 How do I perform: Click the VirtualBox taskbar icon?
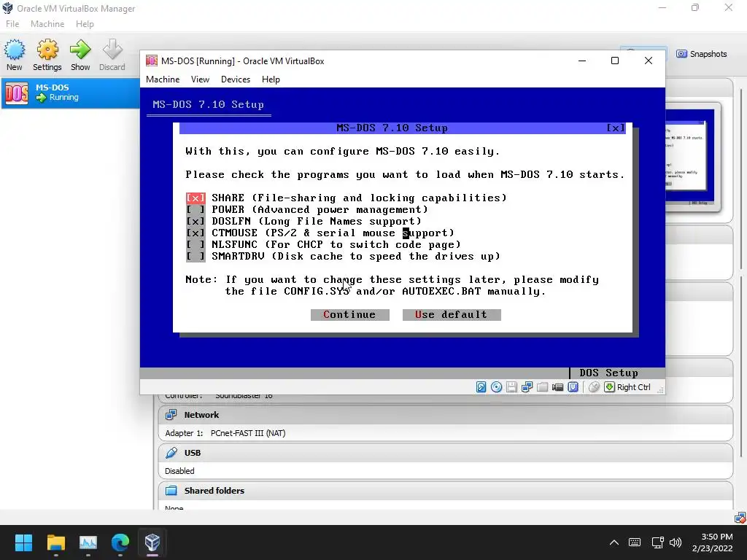coord(152,542)
